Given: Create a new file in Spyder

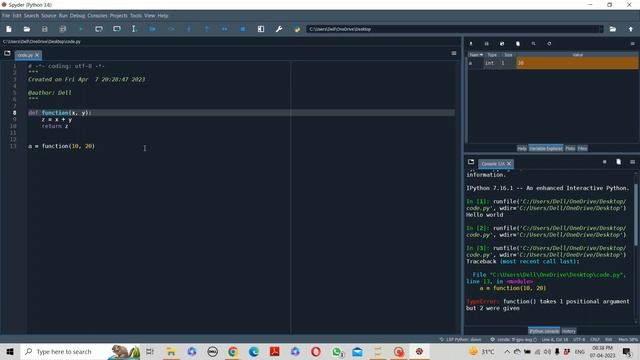Looking at the screenshot, I should pos(9,29).
